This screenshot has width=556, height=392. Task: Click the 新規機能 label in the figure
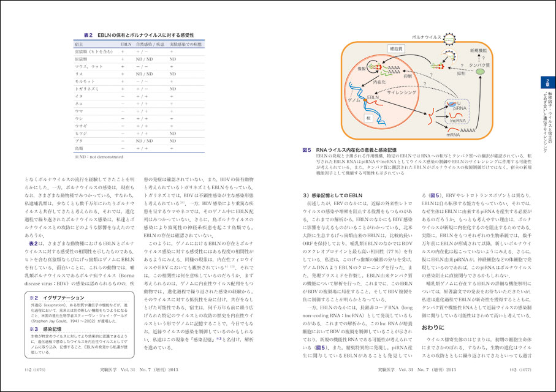479,50
